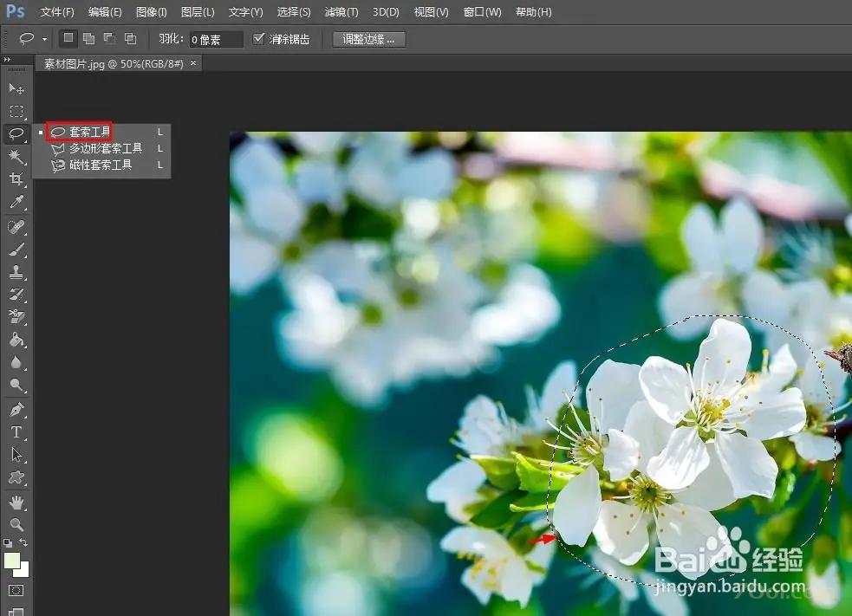Viewport: 852px width, 616px height.
Task: Select the Brush tool
Action: [x=16, y=250]
